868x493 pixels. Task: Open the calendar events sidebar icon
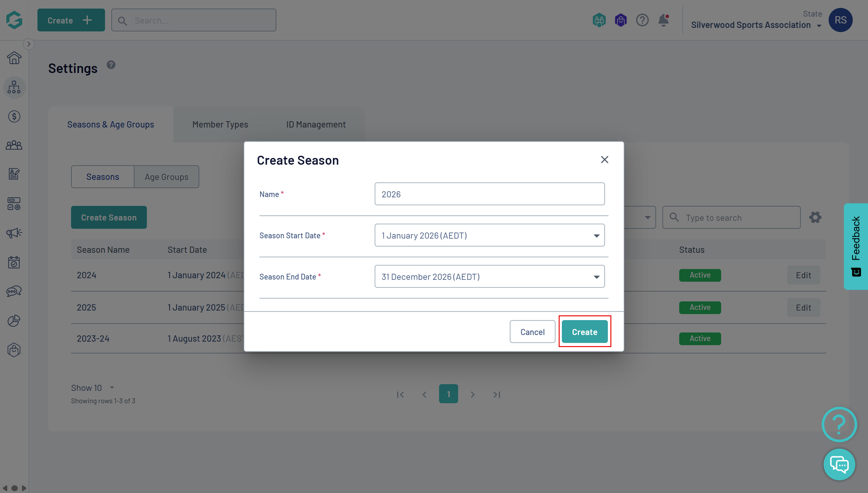[x=14, y=262]
